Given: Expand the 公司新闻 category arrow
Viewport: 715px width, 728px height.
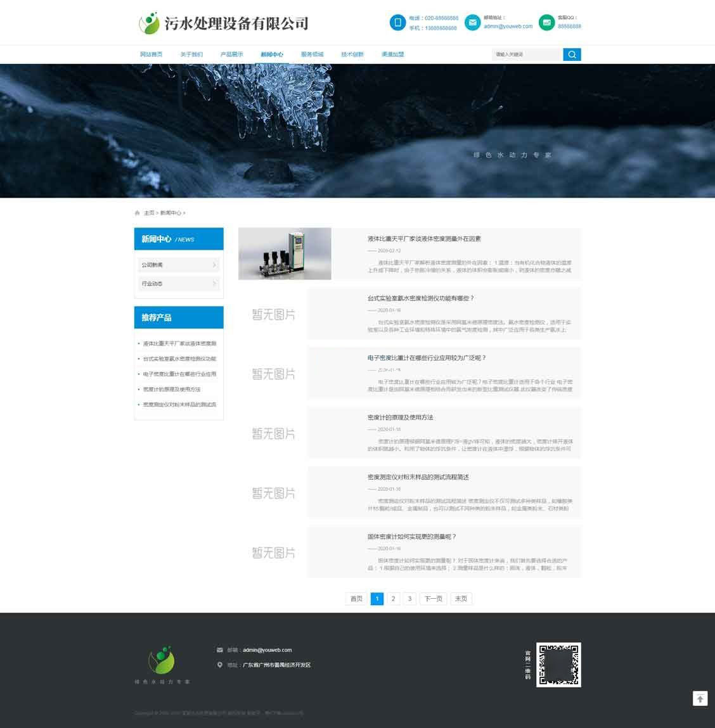Looking at the screenshot, I should point(214,264).
